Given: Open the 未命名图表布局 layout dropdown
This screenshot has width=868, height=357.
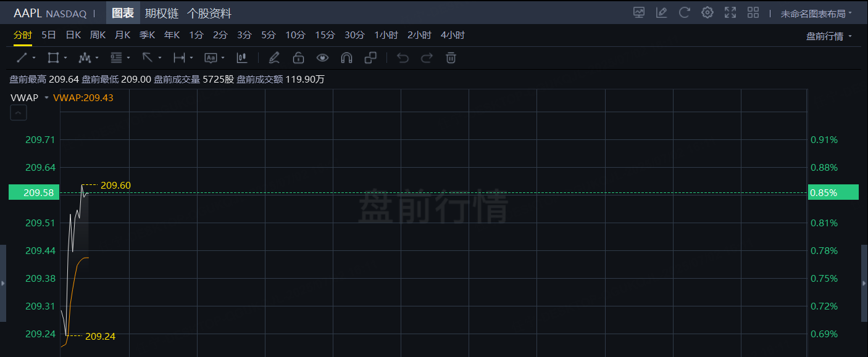Looking at the screenshot, I should [816, 13].
